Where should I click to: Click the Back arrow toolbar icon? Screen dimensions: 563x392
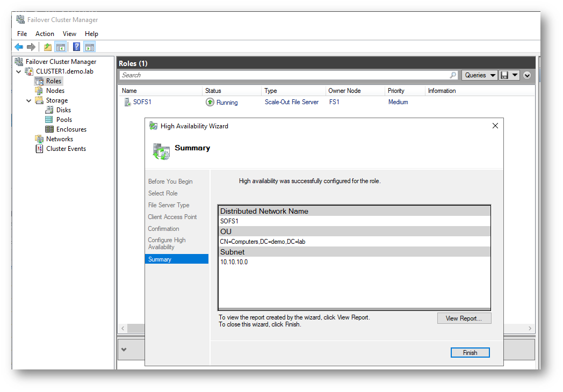19,47
